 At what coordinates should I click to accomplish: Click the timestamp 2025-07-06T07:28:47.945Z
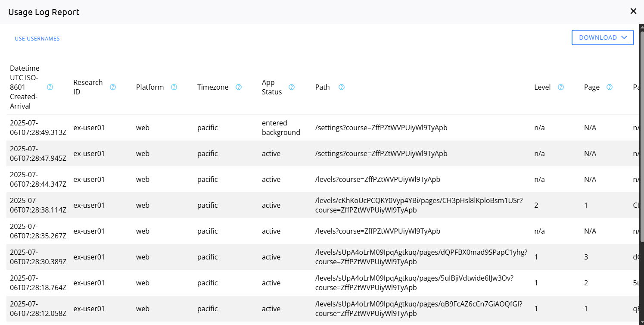coord(38,153)
